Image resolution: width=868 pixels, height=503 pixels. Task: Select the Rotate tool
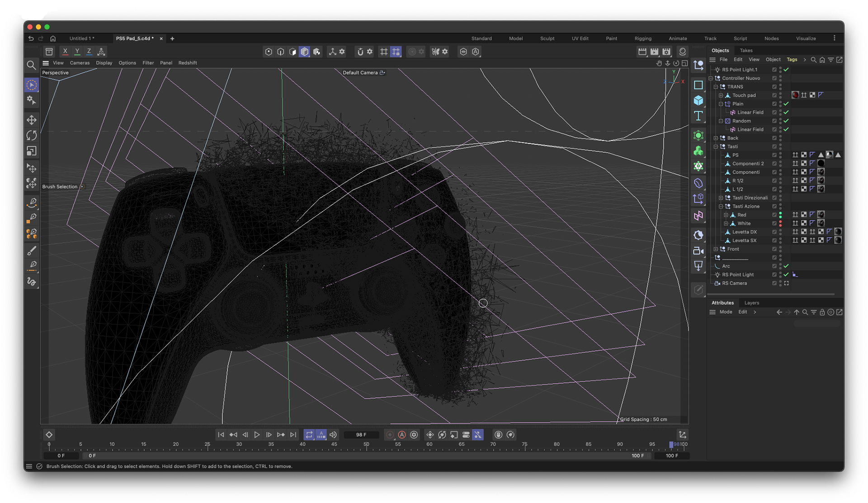[x=32, y=135]
